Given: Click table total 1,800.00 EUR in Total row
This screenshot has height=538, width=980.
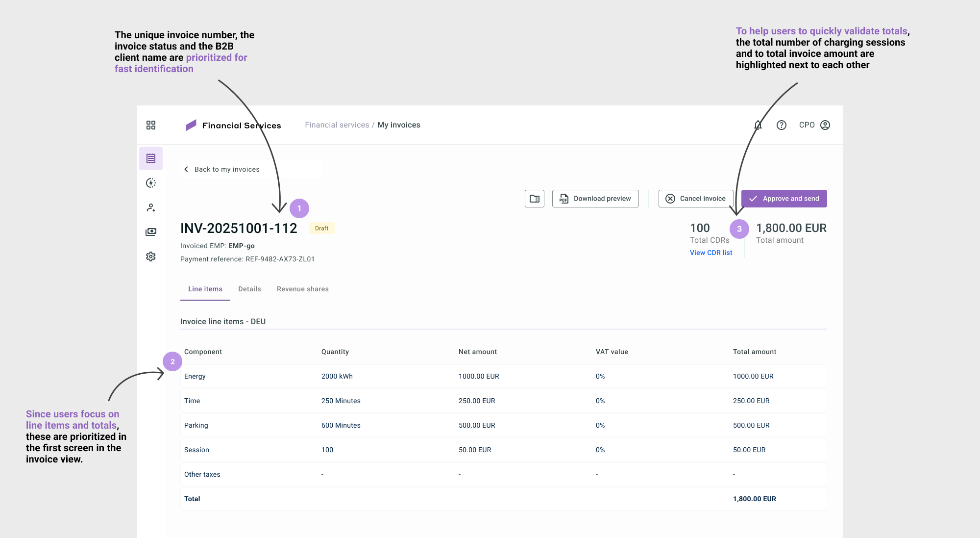Looking at the screenshot, I should (x=755, y=499).
